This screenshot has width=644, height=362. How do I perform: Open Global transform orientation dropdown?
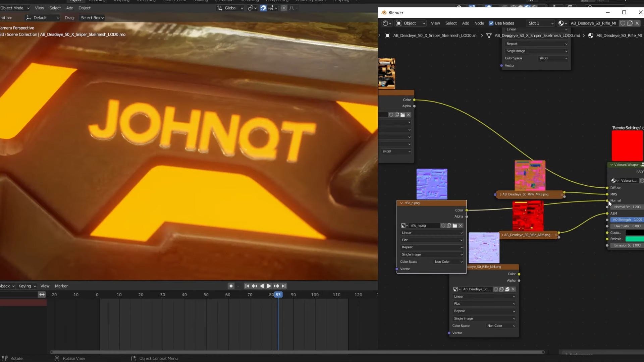point(231,8)
